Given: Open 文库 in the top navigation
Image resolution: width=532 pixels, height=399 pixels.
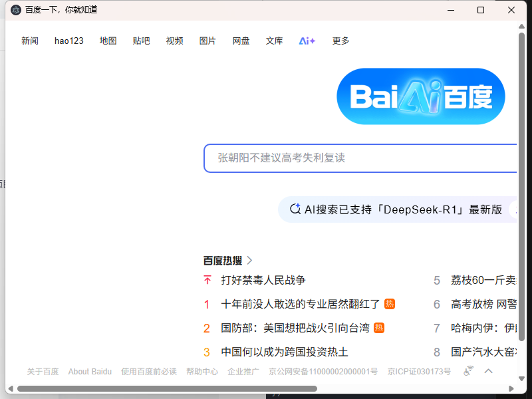Looking at the screenshot, I should pos(274,41).
